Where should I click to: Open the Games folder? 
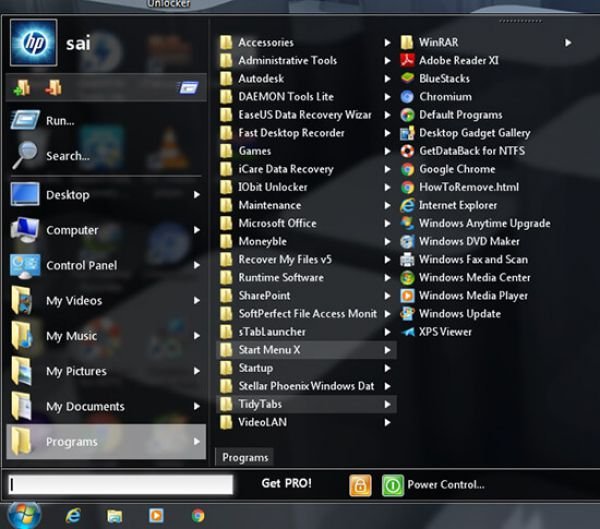307,151
